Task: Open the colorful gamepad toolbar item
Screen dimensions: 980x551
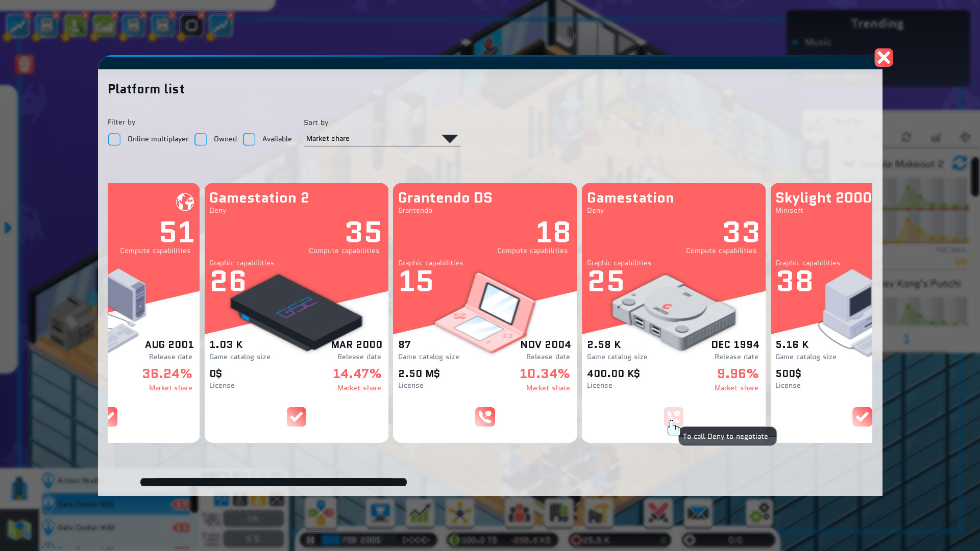Action: tap(321, 512)
